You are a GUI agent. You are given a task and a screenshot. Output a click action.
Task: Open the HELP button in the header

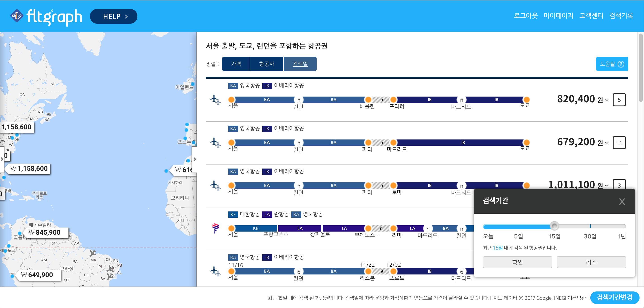(x=113, y=16)
